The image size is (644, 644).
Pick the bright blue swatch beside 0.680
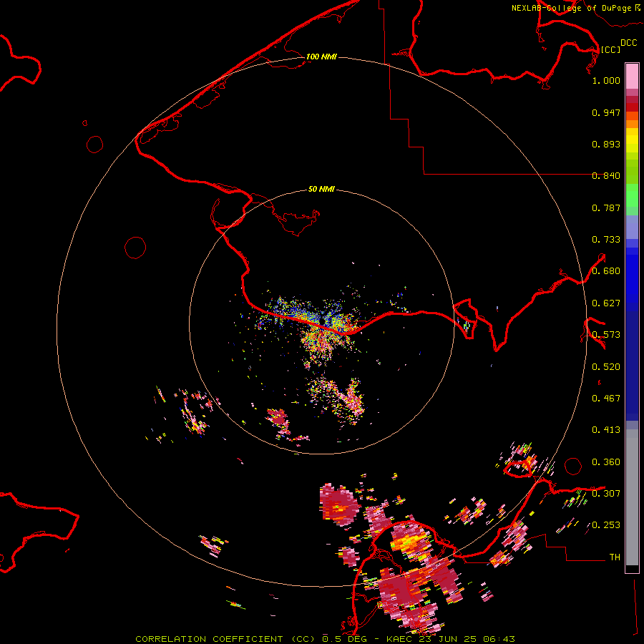pyautogui.click(x=632, y=275)
